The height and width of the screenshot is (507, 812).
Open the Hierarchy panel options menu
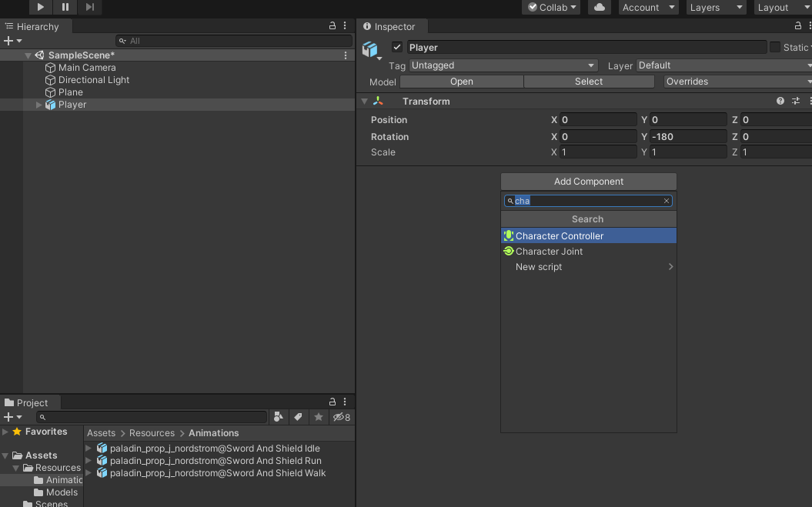click(x=345, y=25)
